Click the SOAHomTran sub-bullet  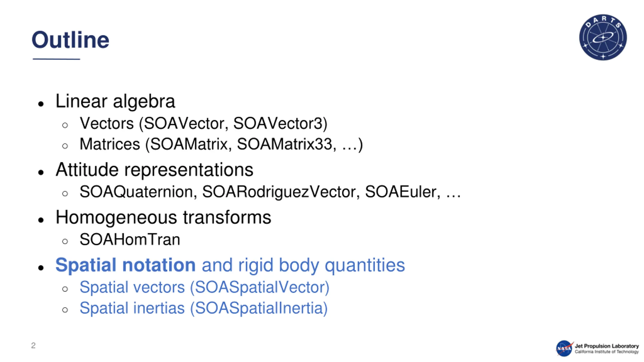click(x=130, y=239)
